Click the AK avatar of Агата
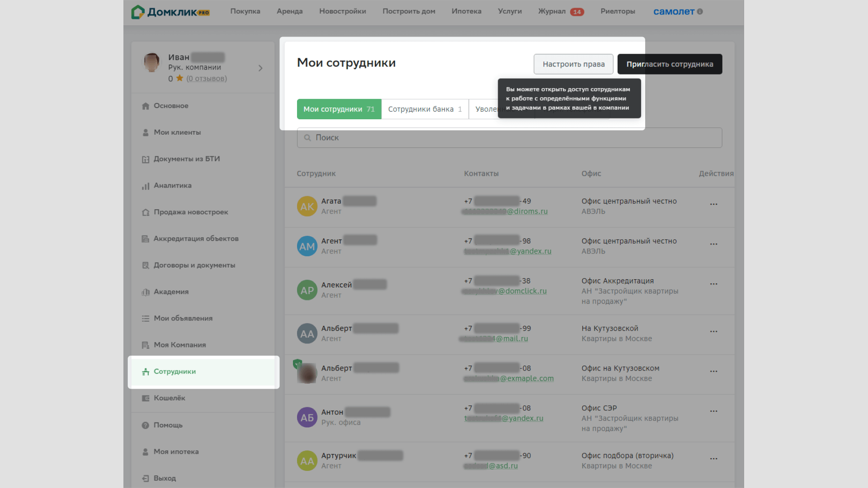 click(x=307, y=206)
